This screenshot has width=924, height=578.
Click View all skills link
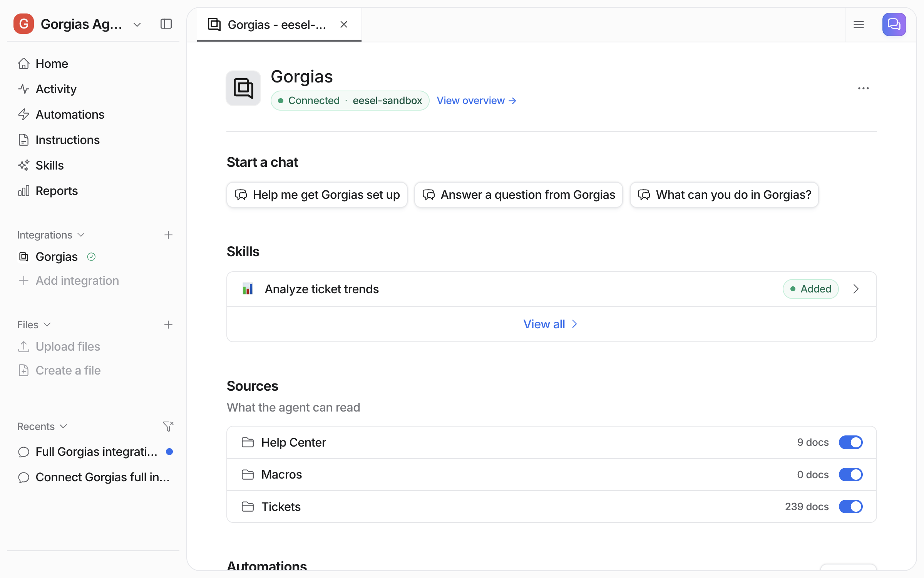[551, 324]
